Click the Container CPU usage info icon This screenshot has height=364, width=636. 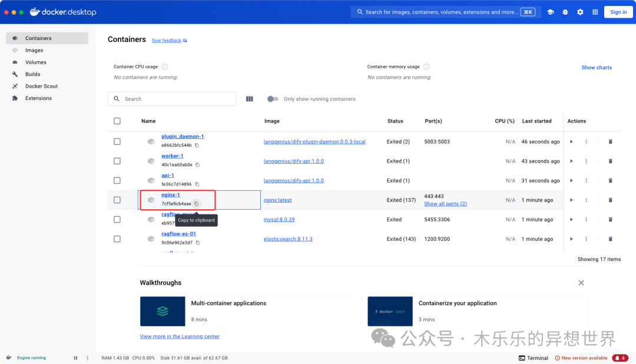click(x=165, y=67)
